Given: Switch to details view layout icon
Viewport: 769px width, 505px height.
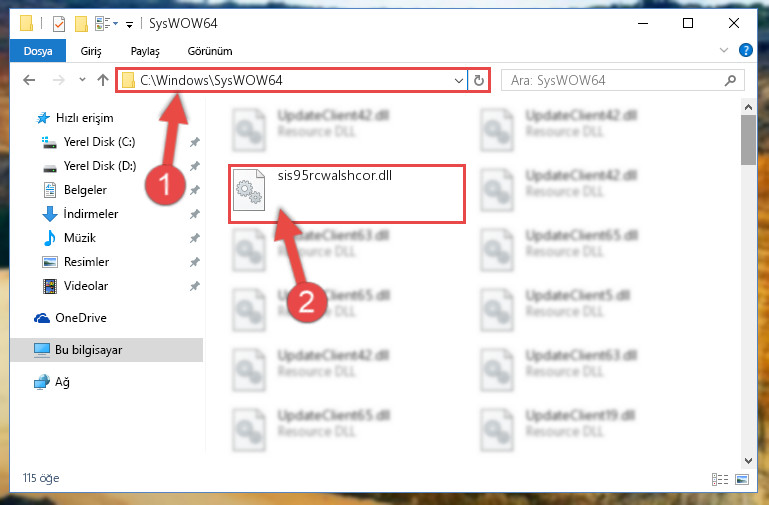Looking at the screenshot, I should tap(720, 479).
